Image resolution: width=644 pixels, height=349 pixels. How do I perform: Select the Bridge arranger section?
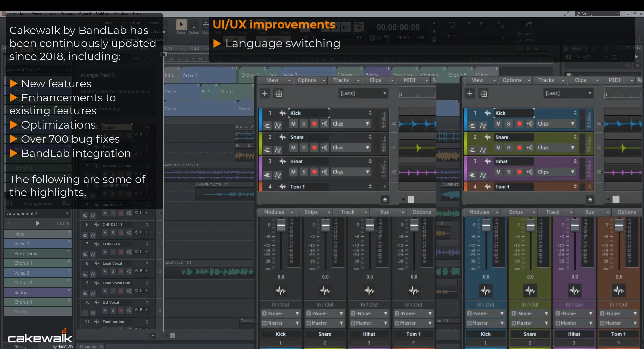click(38, 292)
